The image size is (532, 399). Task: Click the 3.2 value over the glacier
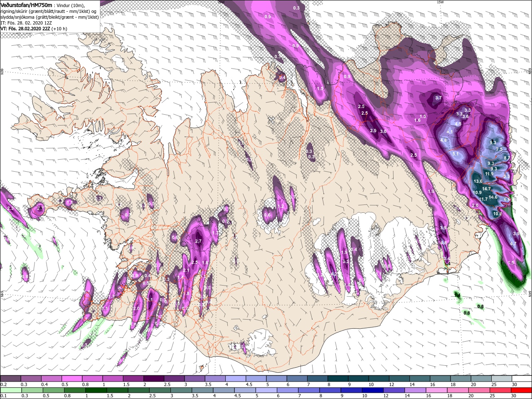[345, 261]
